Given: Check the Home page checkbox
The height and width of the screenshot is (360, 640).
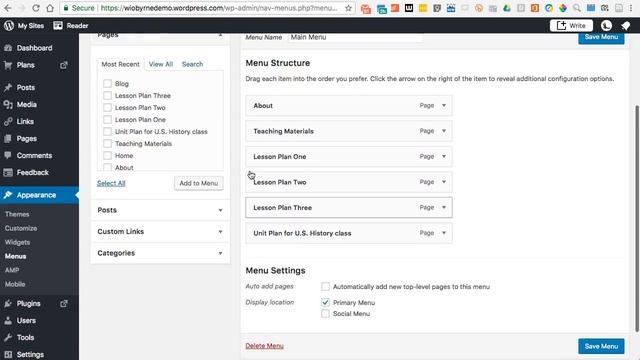Looking at the screenshot, I should tap(107, 156).
